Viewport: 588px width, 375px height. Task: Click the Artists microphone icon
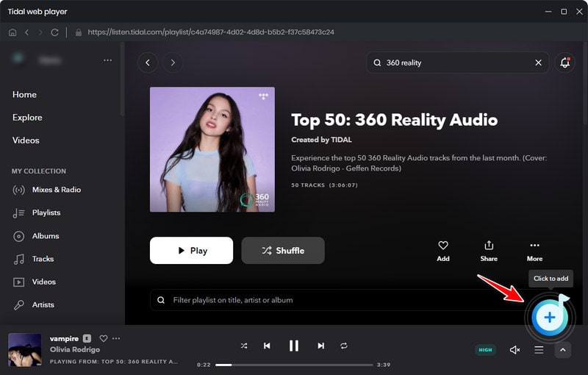(19, 305)
